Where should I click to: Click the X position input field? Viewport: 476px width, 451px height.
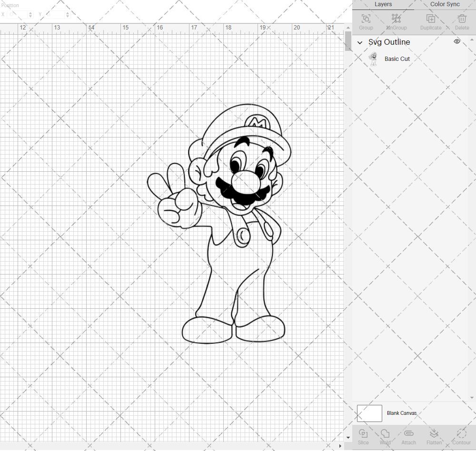(x=19, y=14)
